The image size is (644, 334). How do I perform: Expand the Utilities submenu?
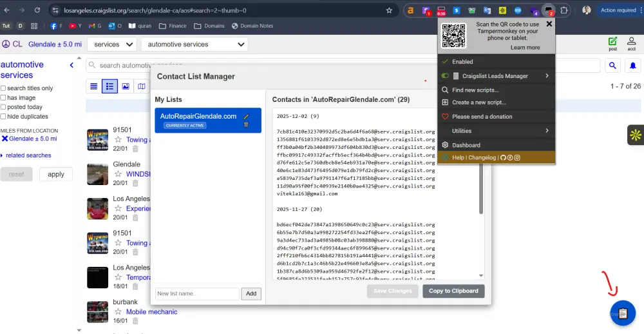pos(496,131)
